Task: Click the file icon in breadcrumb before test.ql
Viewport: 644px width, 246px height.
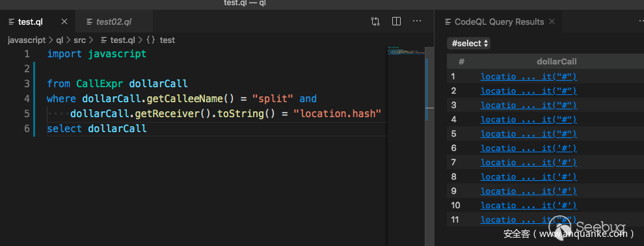Action: [104, 40]
